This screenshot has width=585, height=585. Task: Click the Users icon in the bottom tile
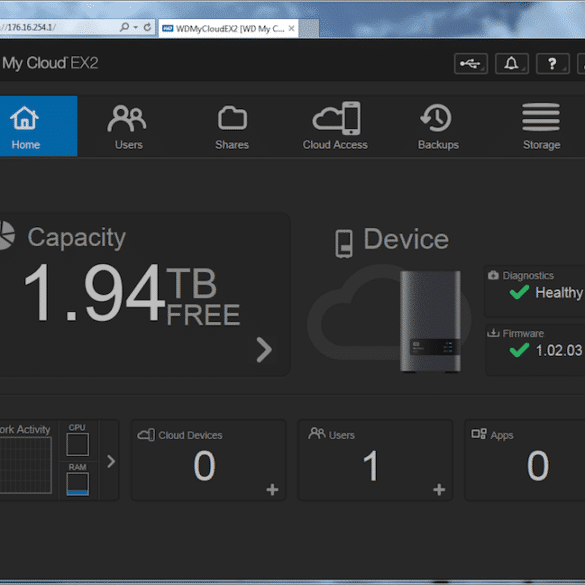click(x=317, y=434)
